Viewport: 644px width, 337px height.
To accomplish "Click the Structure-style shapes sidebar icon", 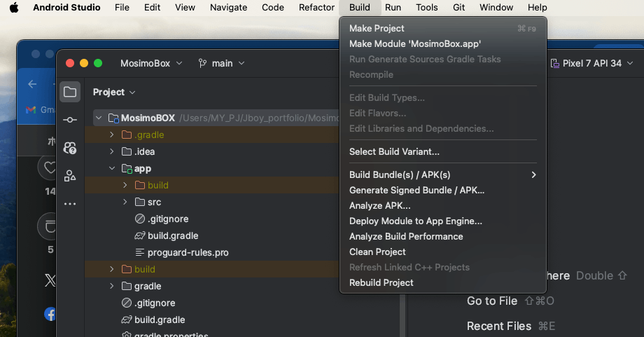I will (x=69, y=176).
